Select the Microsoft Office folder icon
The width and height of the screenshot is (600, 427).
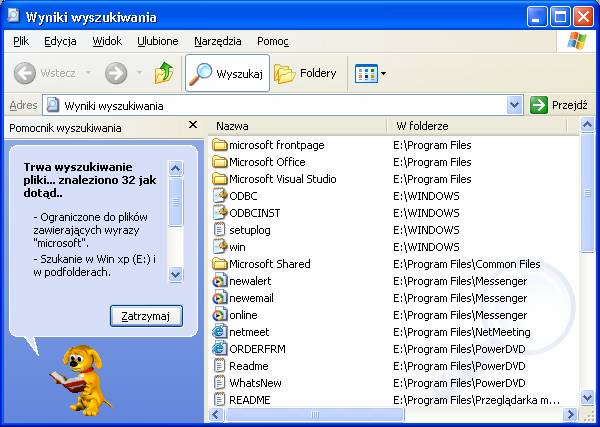pyautogui.click(x=220, y=162)
